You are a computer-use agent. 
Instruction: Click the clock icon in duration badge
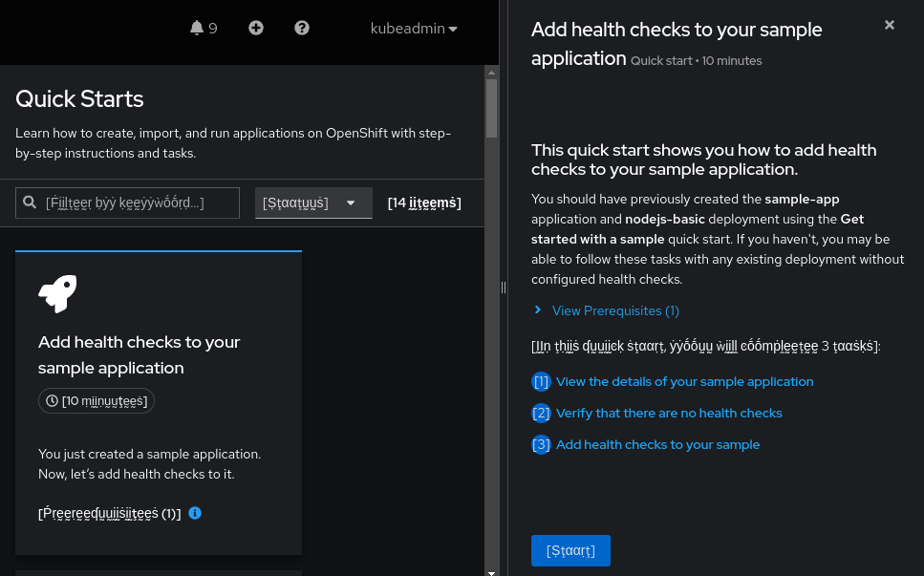click(x=52, y=401)
